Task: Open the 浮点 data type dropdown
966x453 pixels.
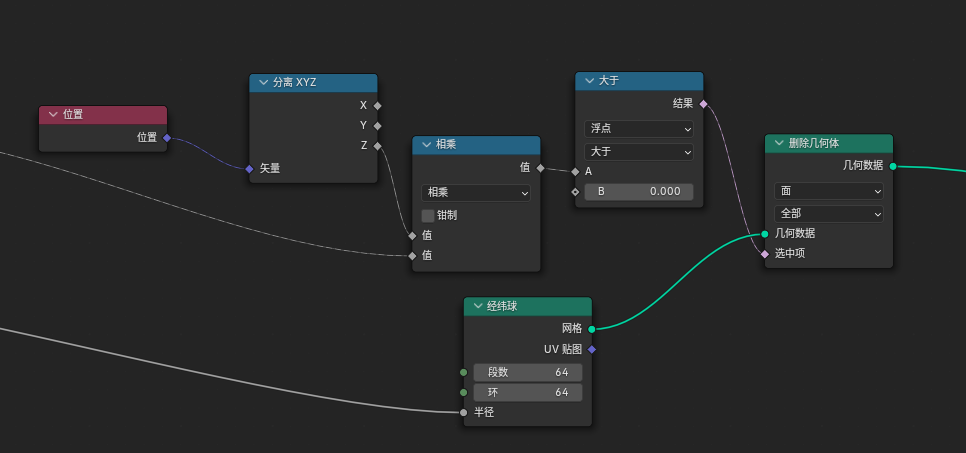Action: [638, 129]
